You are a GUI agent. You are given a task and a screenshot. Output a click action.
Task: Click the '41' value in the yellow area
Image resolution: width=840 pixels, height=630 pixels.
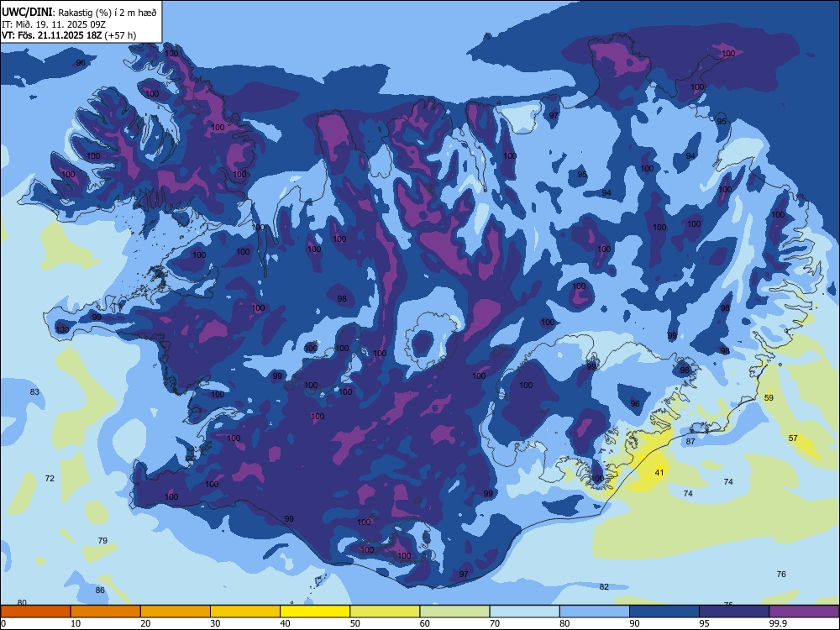659,472
